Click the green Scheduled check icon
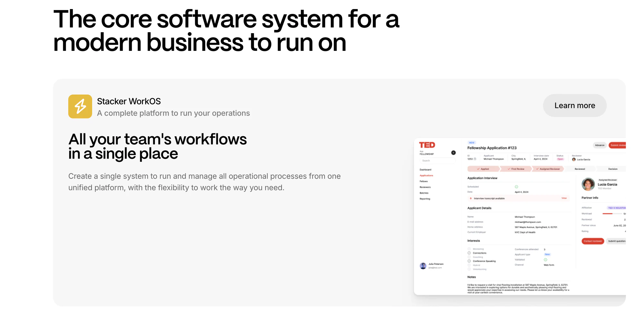Viewport: 644px width, 316px height. [x=516, y=187]
